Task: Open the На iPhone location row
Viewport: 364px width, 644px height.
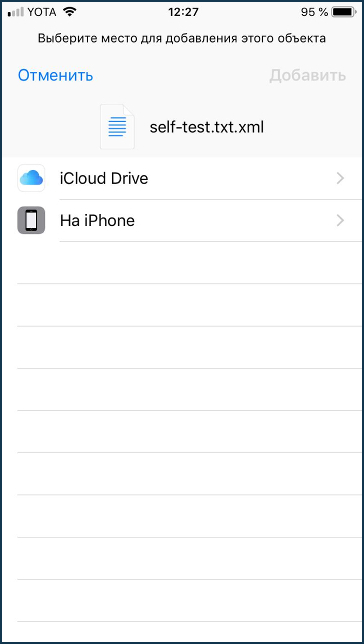Action: [x=182, y=221]
